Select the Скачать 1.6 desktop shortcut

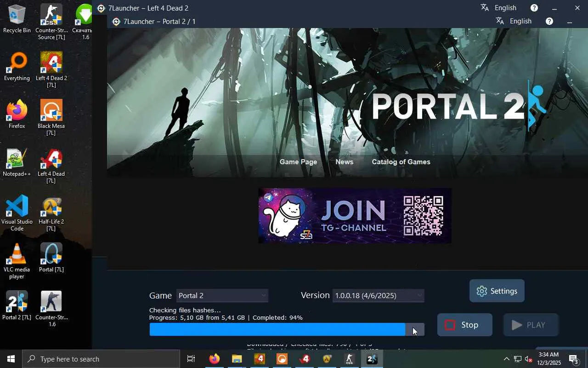[x=83, y=22]
